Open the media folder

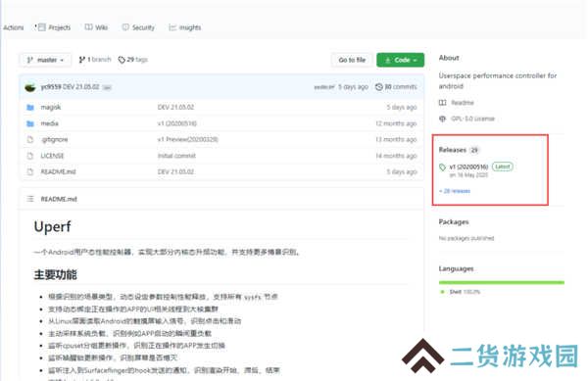[50, 123]
